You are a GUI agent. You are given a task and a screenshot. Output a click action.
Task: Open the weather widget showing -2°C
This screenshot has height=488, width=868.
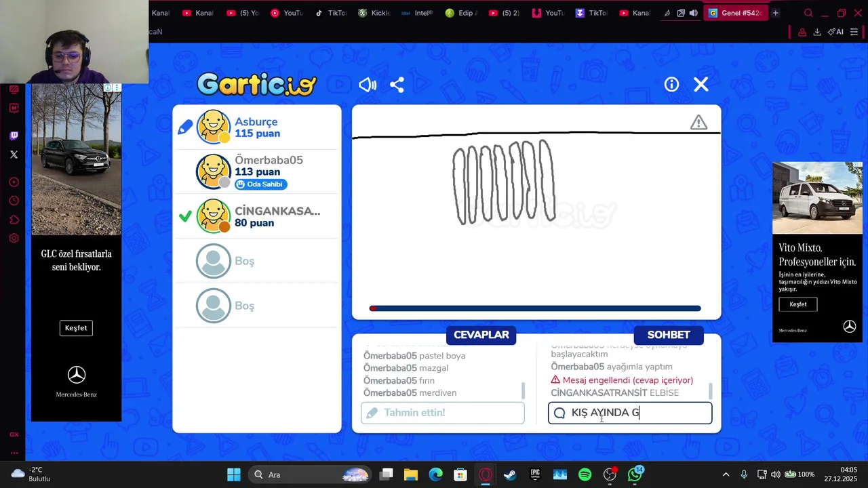(31, 474)
